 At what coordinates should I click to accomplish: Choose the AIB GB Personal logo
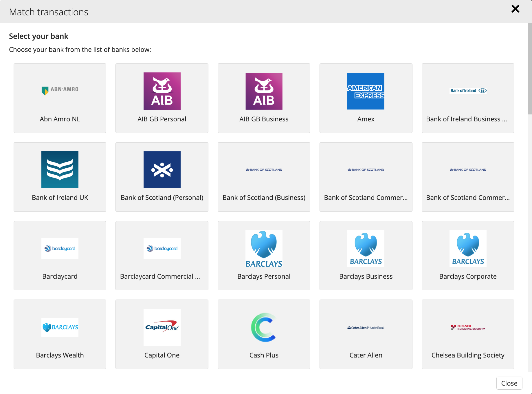(x=162, y=91)
